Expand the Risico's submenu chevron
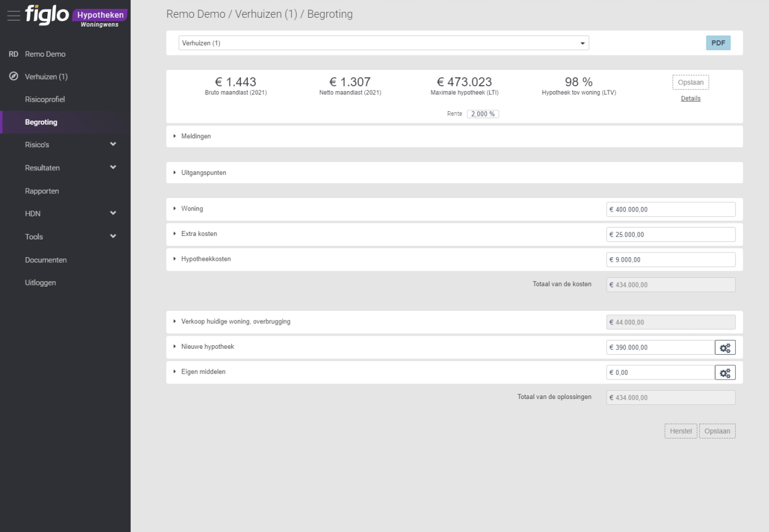Image resolution: width=769 pixels, height=532 pixels. point(113,145)
